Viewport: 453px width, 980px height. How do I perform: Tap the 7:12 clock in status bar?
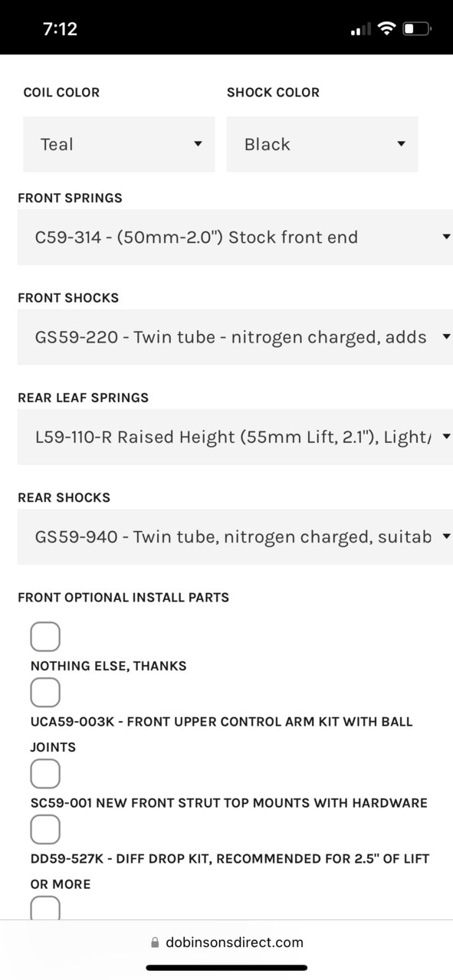(x=60, y=29)
